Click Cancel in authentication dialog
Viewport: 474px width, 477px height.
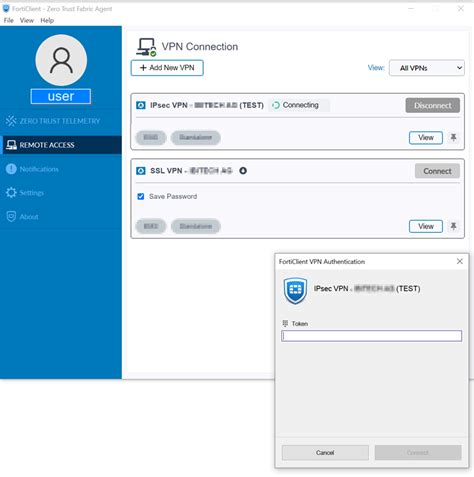click(325, 453)
